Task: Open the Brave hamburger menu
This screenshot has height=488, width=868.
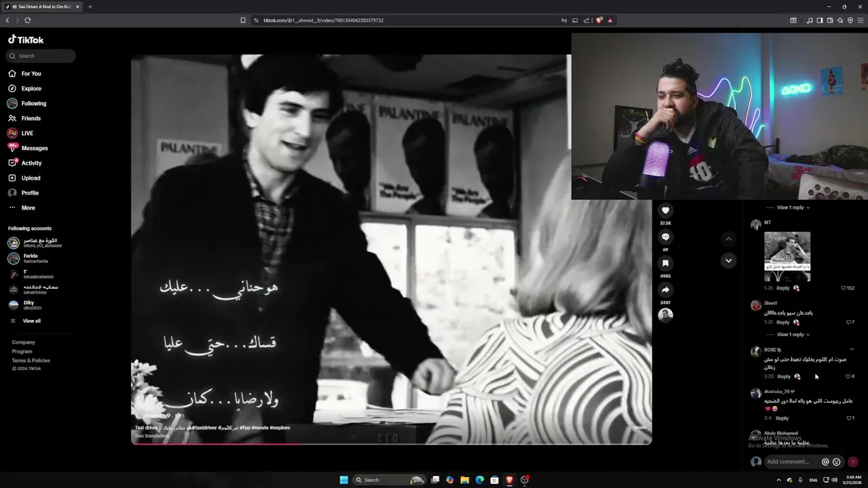Action: [860, 20]
